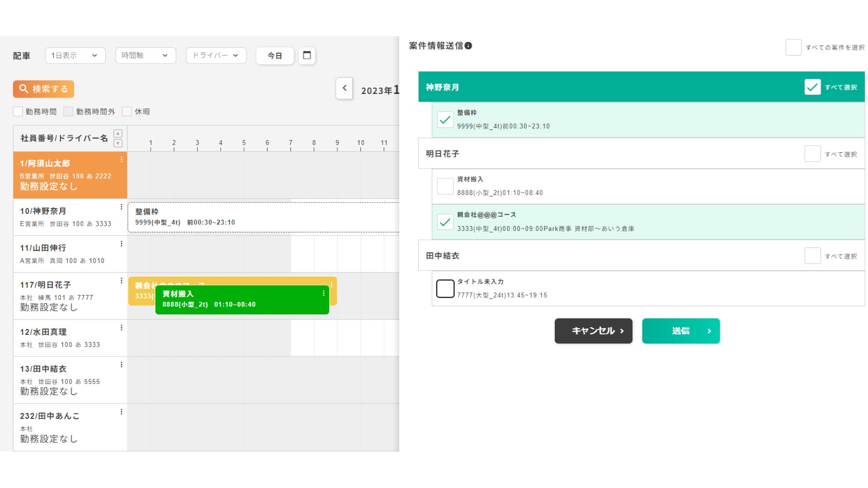Viewport: 868px width, 488px height.
Task: Check the すべての案件を選択 checkbox
Action: pos(793,47)
